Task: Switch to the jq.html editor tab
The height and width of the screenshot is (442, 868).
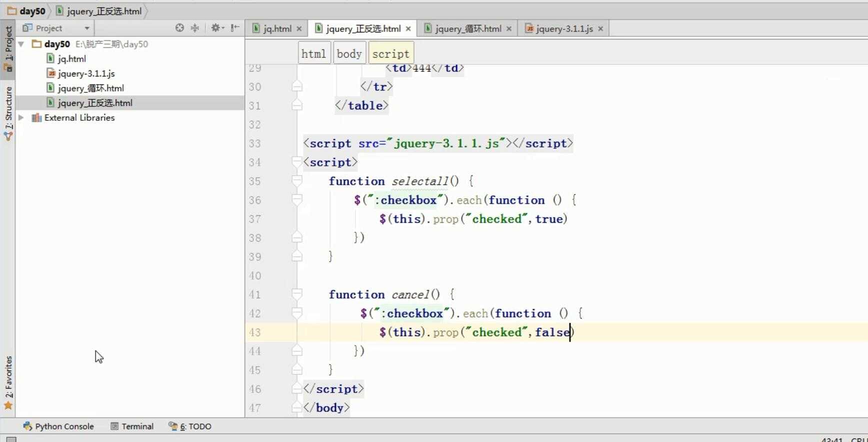Action: click(277, 28)
